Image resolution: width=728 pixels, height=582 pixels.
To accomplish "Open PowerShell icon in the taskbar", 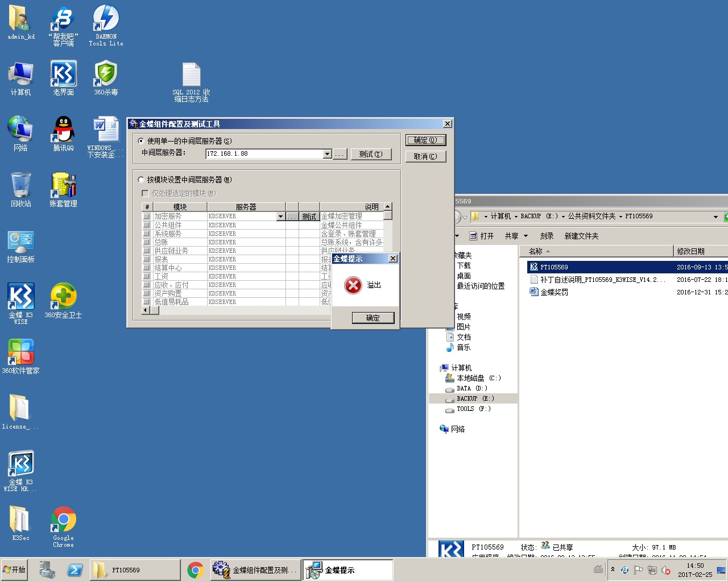I will 75,570.
